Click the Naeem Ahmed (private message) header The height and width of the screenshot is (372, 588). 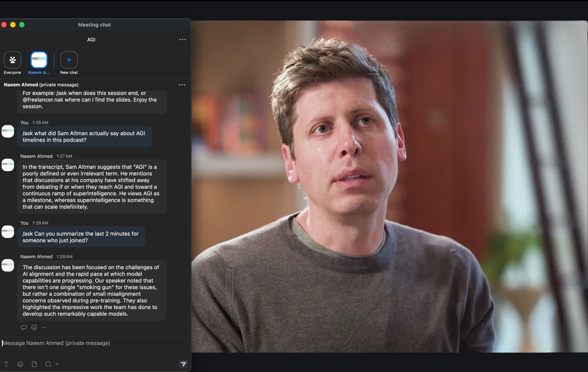(x=41, y=85)
